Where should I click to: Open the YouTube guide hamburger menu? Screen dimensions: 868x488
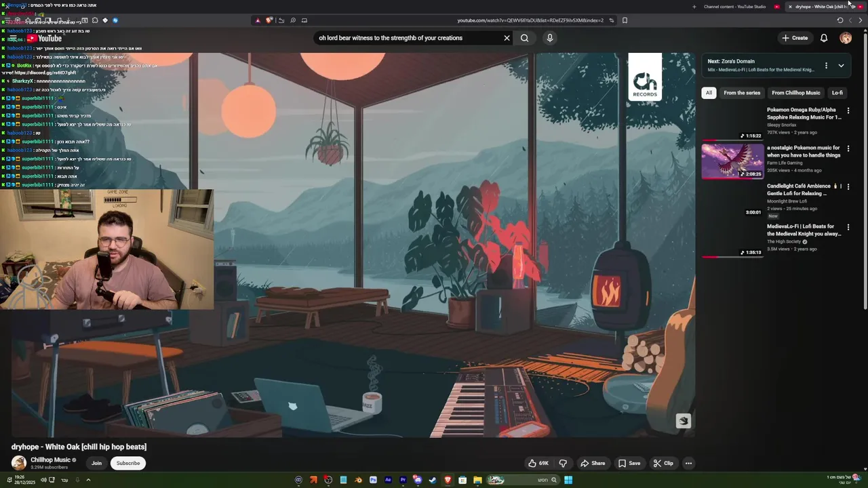14,39
